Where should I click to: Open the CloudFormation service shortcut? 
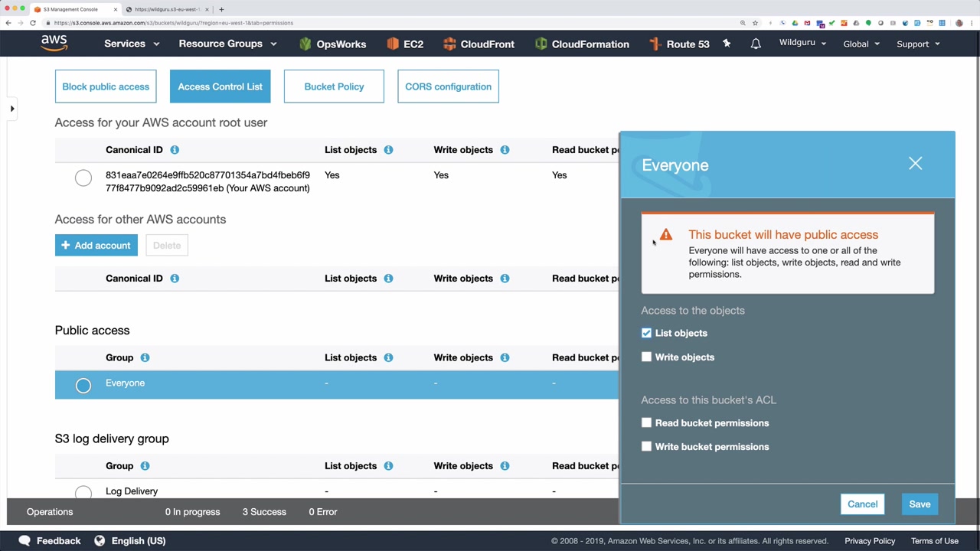click(x=582, y=44)
